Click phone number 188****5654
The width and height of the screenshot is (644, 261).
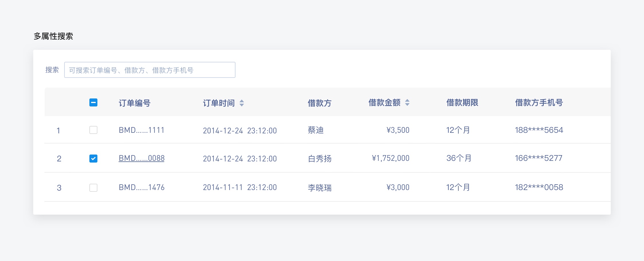(539, 130)
